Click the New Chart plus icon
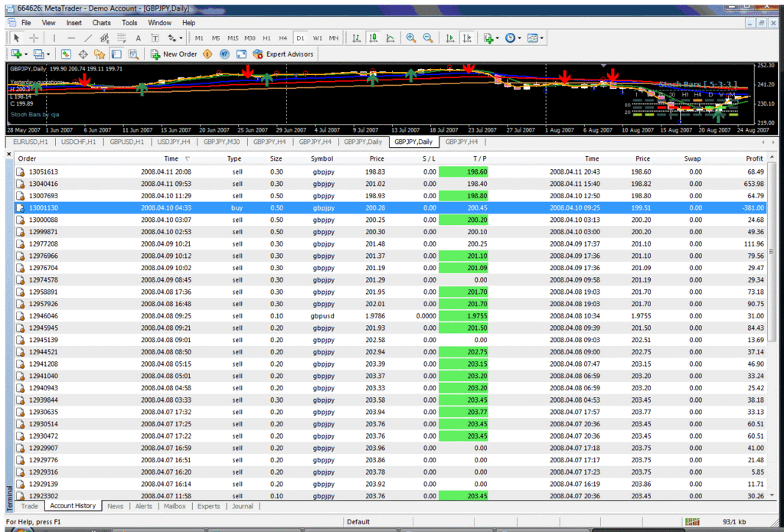 click(16, 54)
